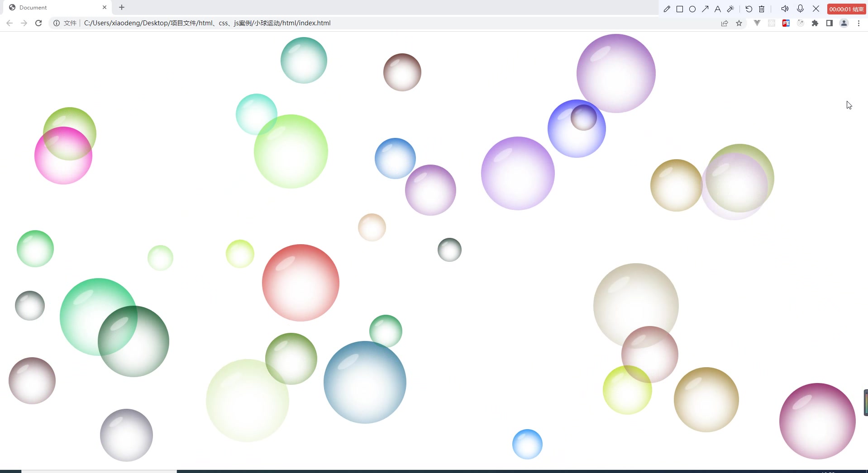Open the profile avatar menu

[x=844, y=23]
